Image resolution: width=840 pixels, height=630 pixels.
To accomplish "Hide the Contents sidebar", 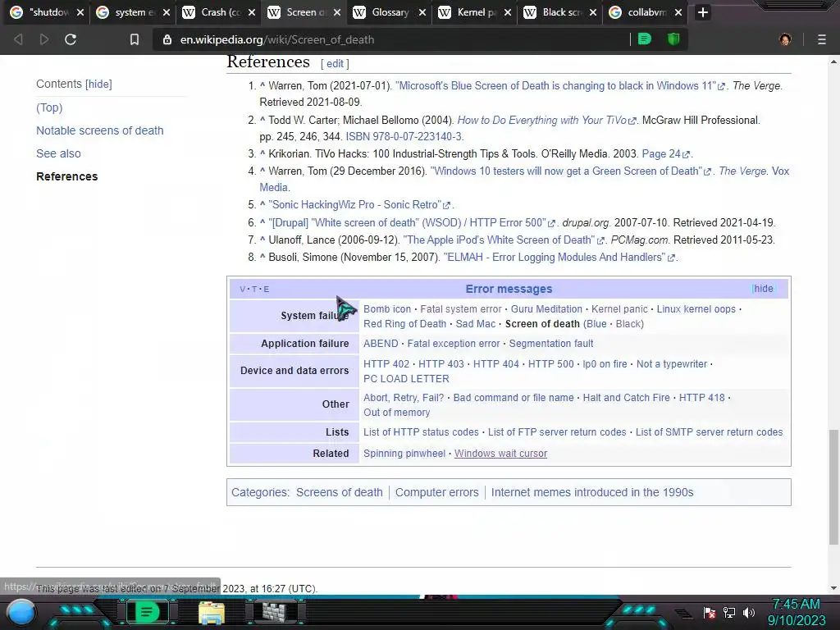I will point(98,84).
